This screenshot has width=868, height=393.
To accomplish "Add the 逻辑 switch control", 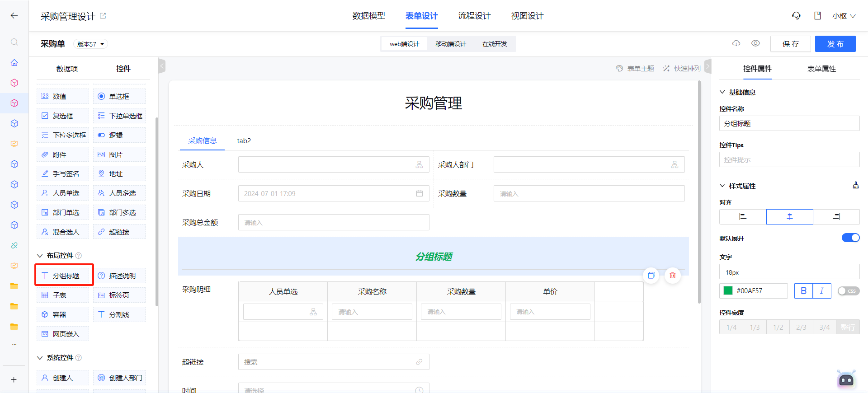I will (x=119, y=135).
